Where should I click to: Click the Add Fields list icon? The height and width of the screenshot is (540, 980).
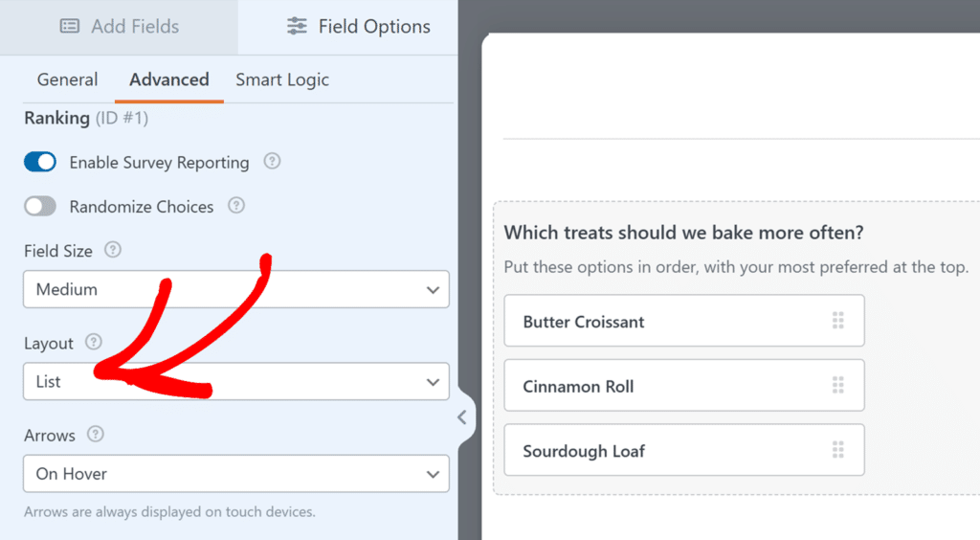coord(69,26)
